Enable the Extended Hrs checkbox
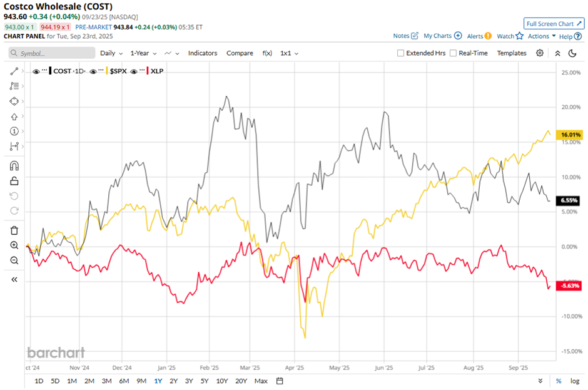The image size is (588, 390). click(x=400, y=53)
